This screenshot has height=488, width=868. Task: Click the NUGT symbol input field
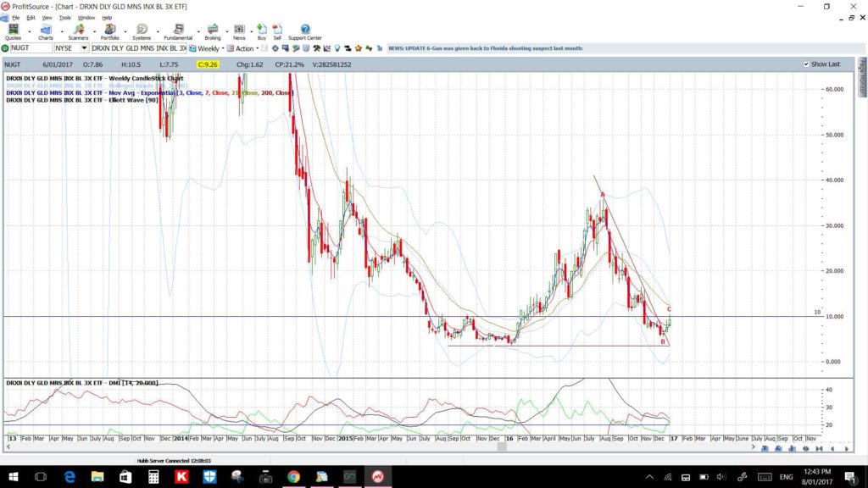pyautogui.click(x=31, y=48)
